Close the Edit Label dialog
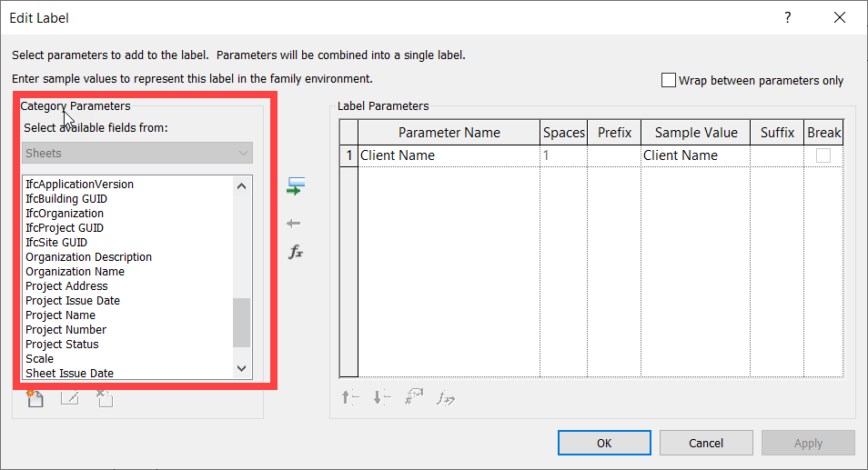The width and height of the screenshot is (868, 470). (839, 17)
